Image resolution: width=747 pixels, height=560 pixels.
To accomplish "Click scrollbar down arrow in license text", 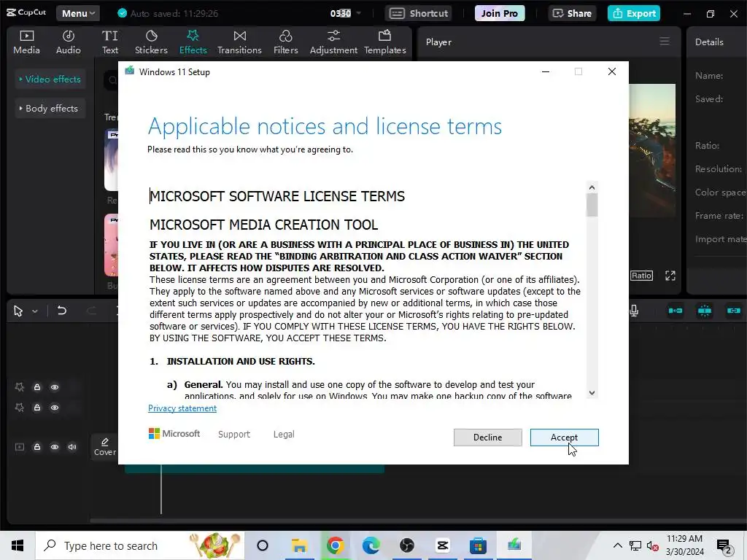I will tap(592, 393).
